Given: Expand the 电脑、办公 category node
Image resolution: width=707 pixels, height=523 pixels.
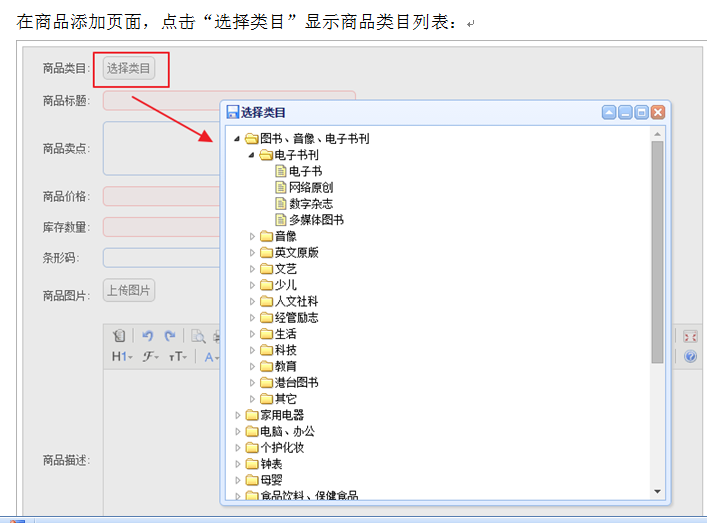Looking at the screenshot, I should [x=238, y=431].
